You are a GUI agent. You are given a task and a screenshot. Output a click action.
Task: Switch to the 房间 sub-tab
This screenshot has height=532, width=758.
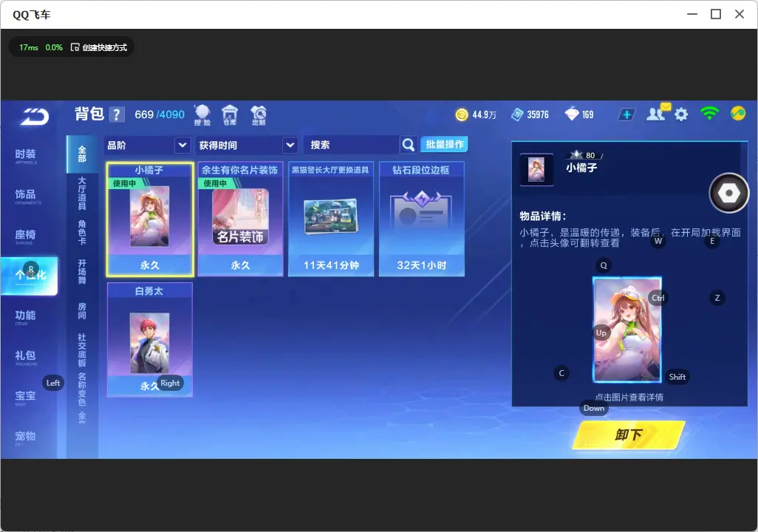point(82,310)
